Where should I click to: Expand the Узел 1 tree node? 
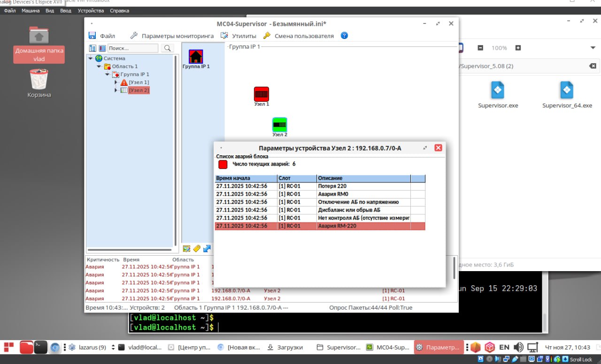[116, 83]
